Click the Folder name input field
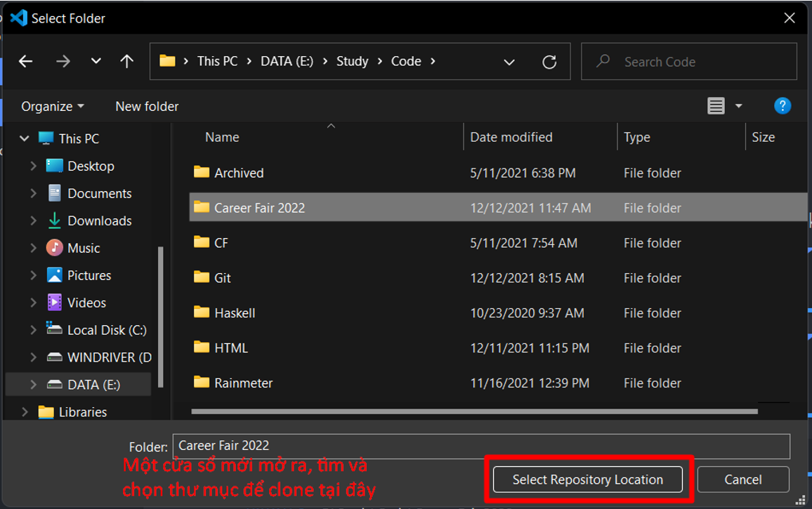This screenshot has height=509, width=812. [x=481, y=446]
